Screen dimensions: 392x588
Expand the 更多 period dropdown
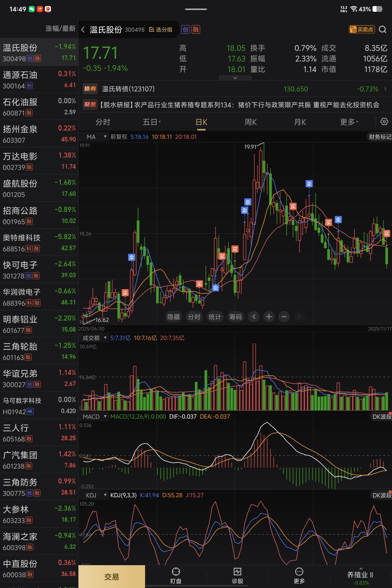349,122
